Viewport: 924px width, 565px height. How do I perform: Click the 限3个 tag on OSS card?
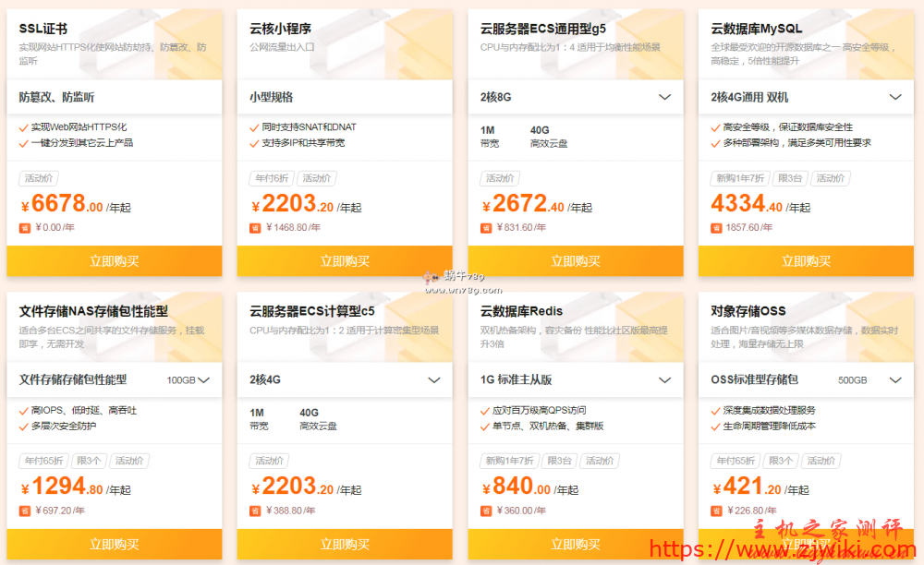click(781, 461)
